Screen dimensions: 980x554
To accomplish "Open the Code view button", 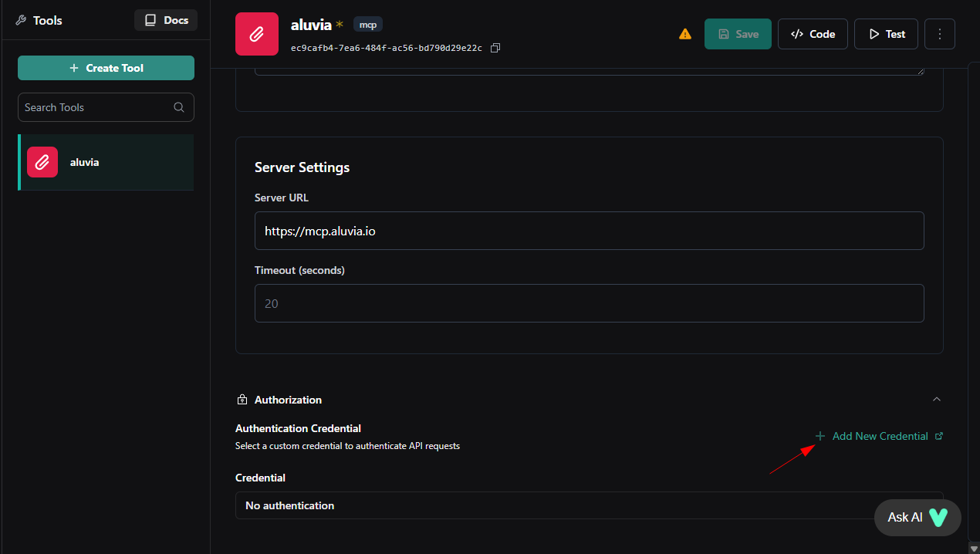I will [x=813, y=34].
